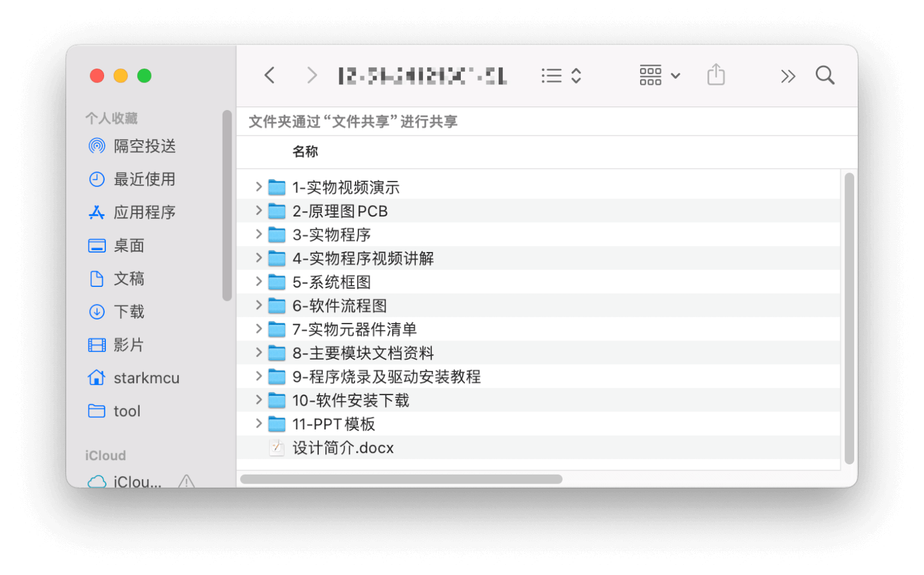Expand the 10-软件安装下载 folder
The height and width of the screenshot is (575, 924).
point(259,400)
